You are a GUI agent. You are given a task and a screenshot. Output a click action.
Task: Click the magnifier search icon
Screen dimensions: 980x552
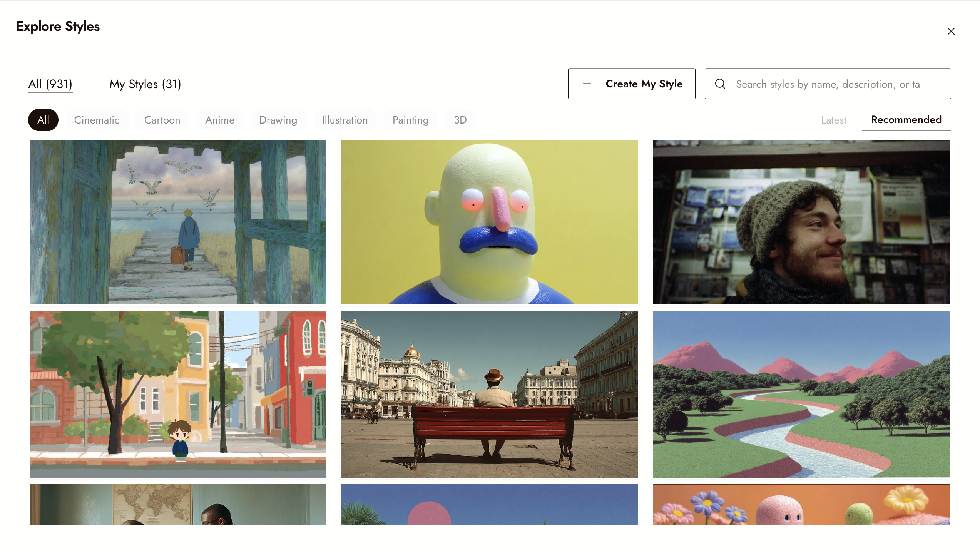(720, 84)
